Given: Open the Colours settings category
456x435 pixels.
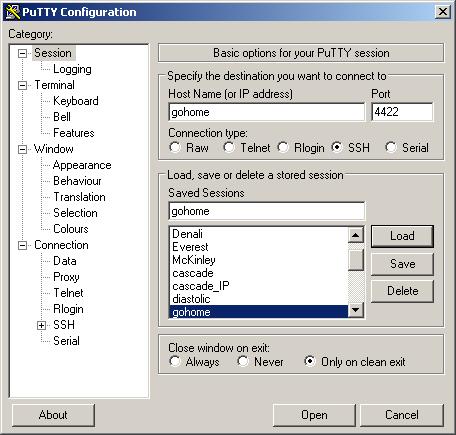Looking at the screenshot, I should (x=71, y=229).
